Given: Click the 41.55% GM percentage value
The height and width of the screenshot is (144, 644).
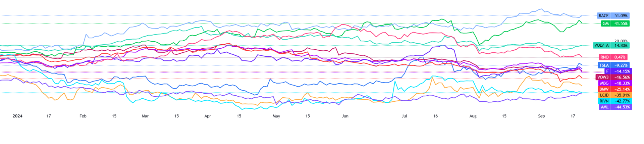Looking at the screenshot, I should [621, 24].
